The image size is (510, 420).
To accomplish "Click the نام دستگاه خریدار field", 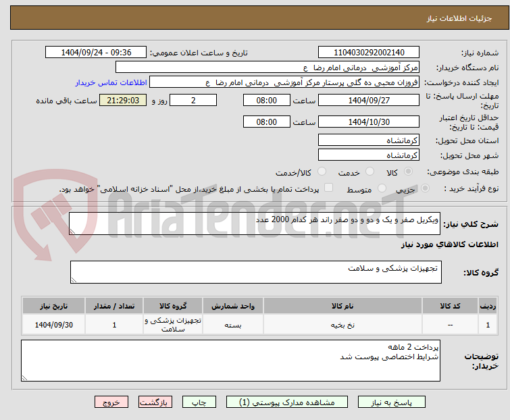I will coord(267,68).
